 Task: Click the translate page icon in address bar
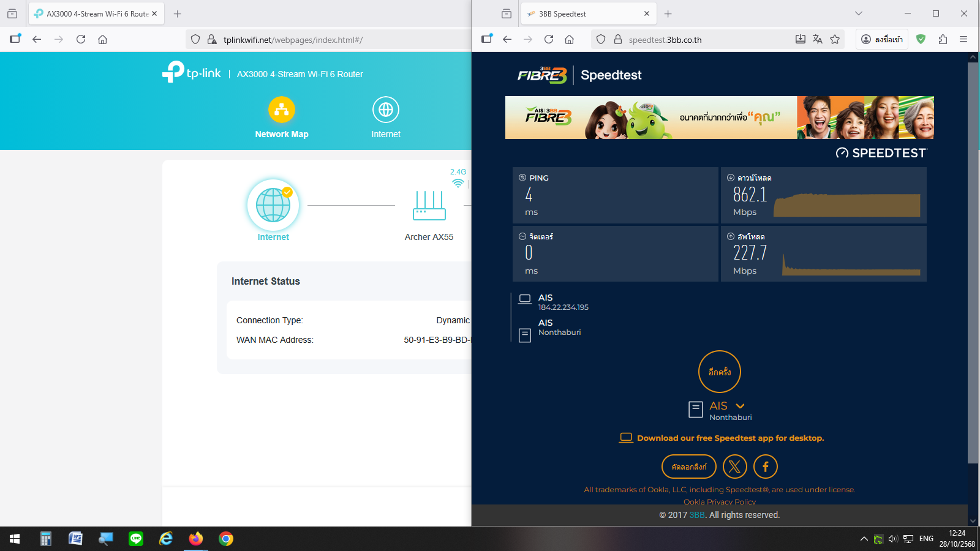pos(817,39)
